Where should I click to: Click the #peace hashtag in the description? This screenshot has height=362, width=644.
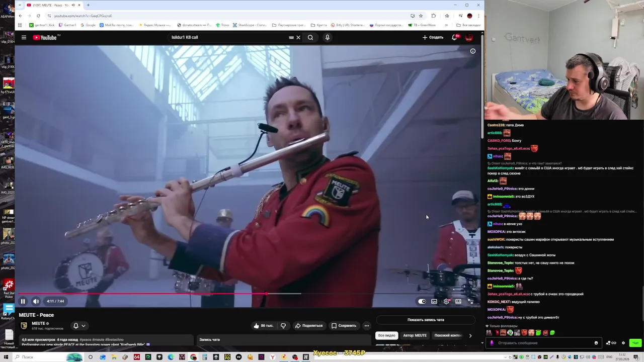86,339
